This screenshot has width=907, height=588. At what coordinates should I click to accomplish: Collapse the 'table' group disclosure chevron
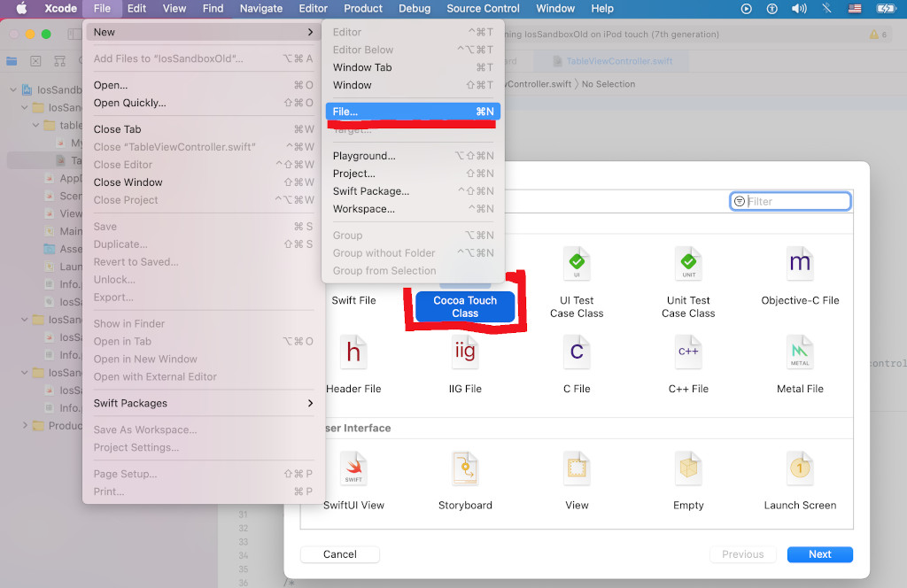click(x=35, y=125)
